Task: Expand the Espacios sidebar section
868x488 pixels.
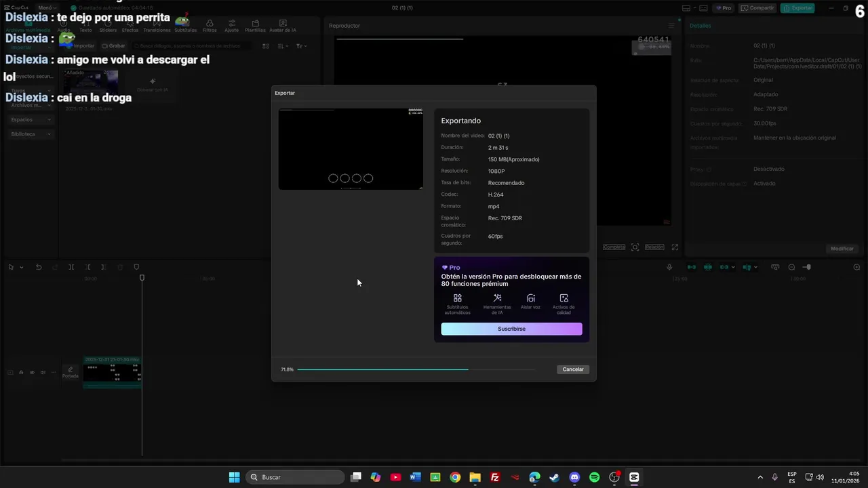Action: (x=30, y=120)
